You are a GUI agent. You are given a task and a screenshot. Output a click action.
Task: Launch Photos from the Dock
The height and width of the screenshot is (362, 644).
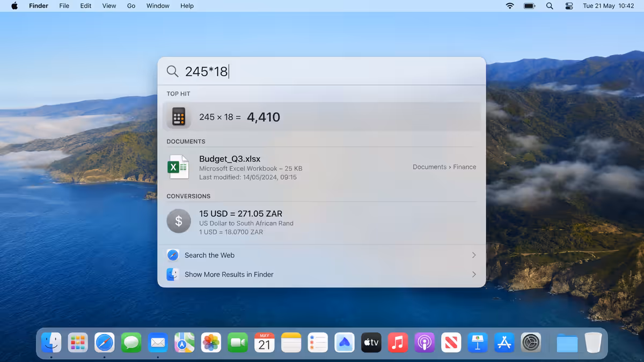click(211, 342)
